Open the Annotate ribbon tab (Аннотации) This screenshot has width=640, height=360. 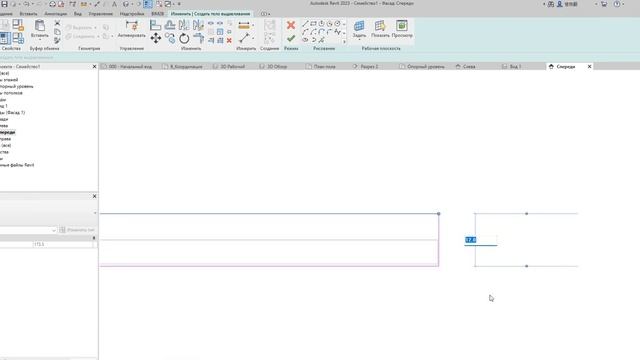coord(56,14)
